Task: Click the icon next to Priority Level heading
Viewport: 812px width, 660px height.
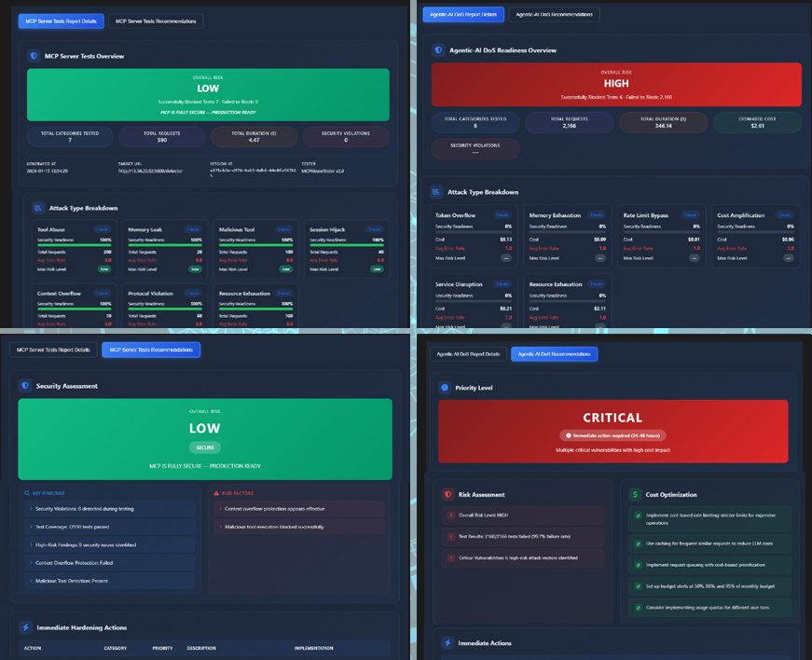Action: click(444, 387)
